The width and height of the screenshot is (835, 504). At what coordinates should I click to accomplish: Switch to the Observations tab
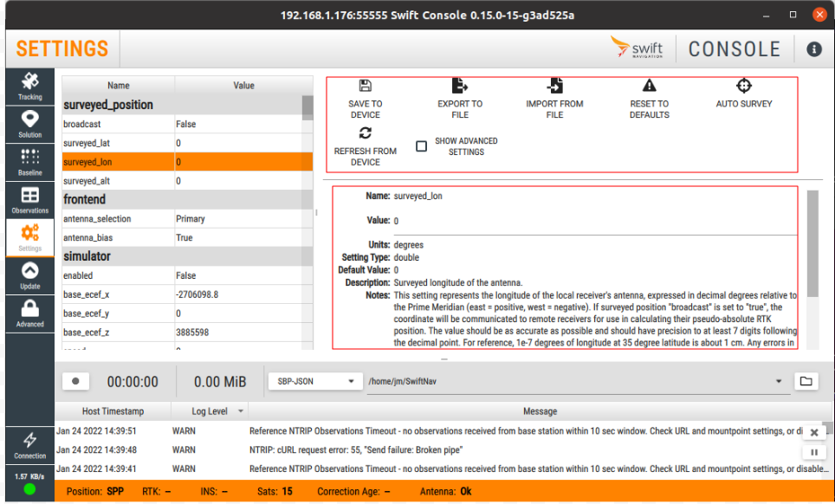29,200
